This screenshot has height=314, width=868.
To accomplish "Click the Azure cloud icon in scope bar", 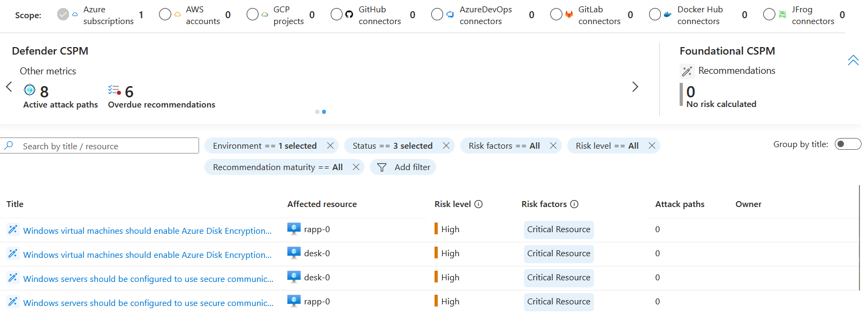I will click(x=75, y=14).
